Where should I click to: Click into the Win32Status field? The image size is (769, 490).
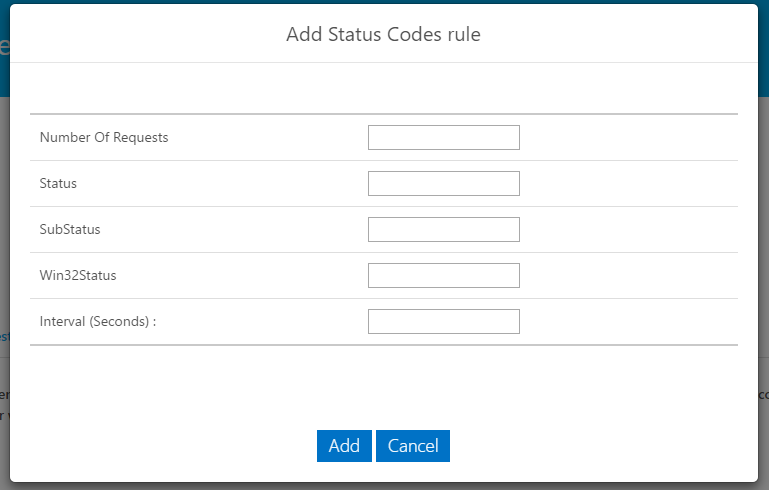coord(443,276)
